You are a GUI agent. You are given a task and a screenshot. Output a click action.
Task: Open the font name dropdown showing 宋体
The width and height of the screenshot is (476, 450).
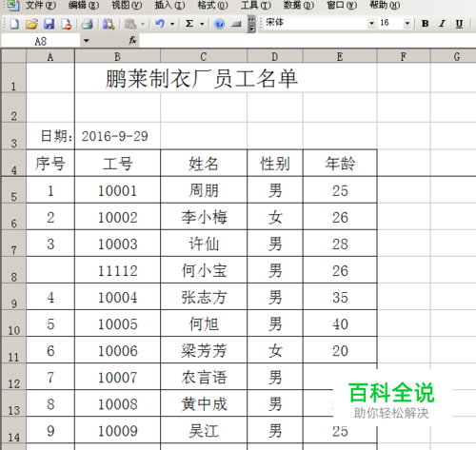371,24
